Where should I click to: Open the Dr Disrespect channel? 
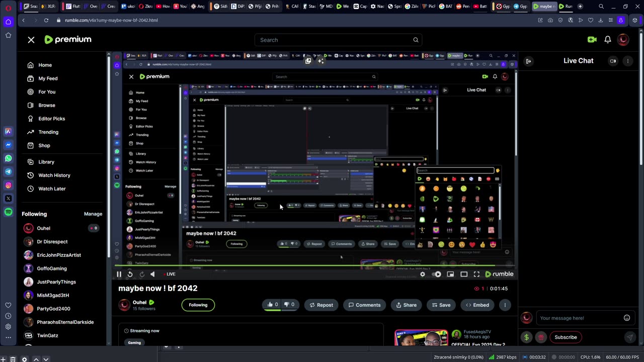(x=52, y=241)
